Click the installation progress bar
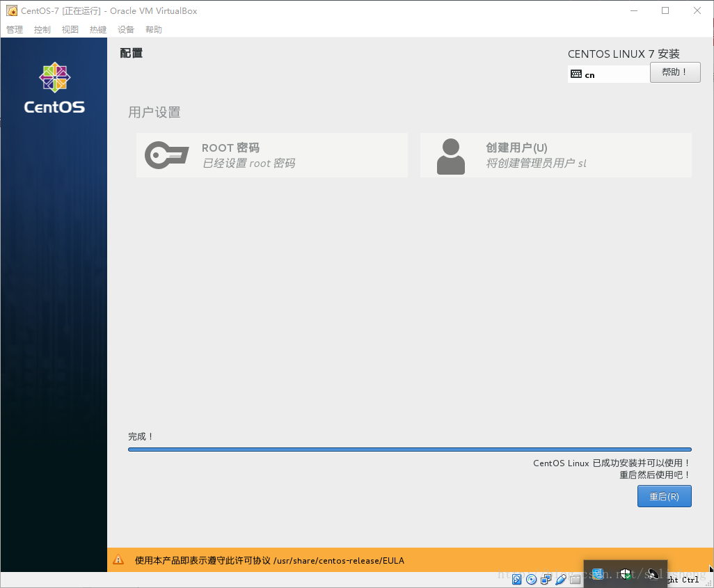Viewport: 714px width, 588px height. [410, 450]
